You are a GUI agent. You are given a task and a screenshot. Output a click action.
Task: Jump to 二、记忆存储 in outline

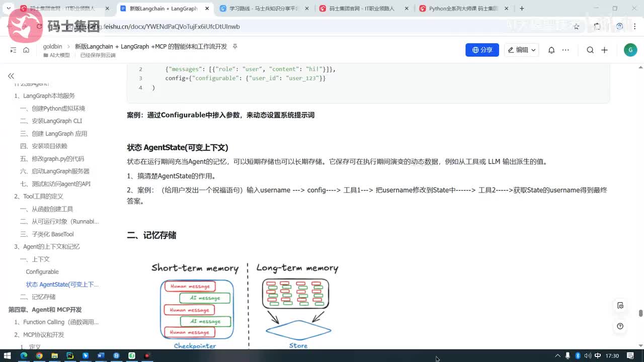pos(38,297)
